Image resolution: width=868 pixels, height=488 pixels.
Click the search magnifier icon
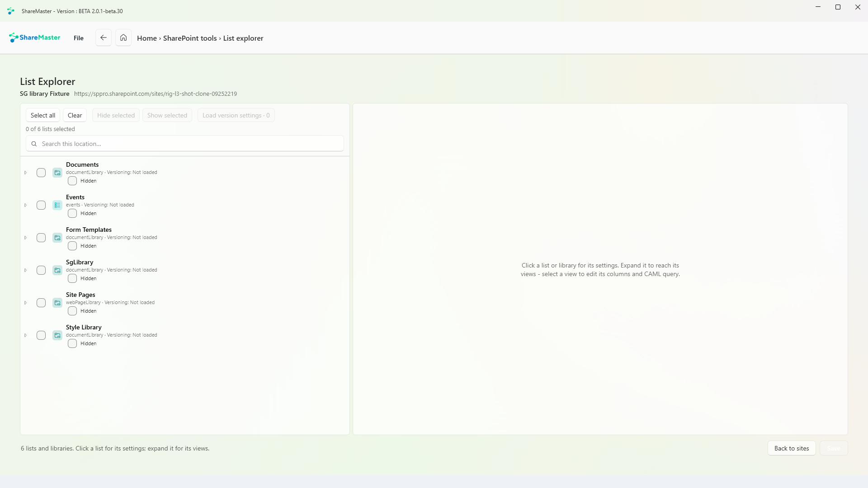click(34, 144)
